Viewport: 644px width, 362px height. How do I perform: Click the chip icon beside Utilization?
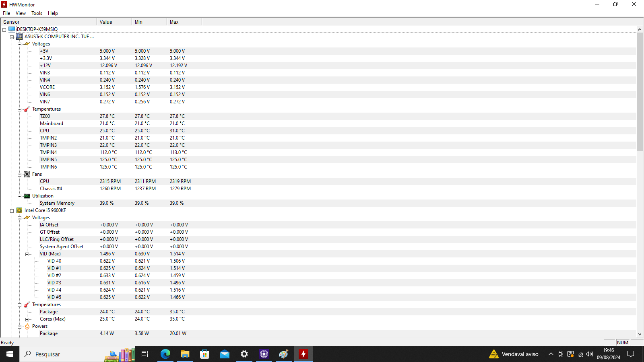click(x=27, y=196)
